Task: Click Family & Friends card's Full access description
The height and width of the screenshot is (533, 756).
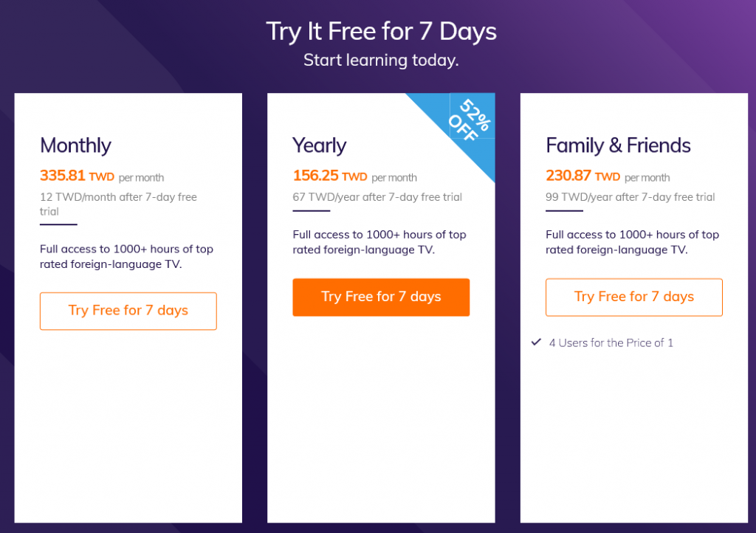Action: coord(632,242)
